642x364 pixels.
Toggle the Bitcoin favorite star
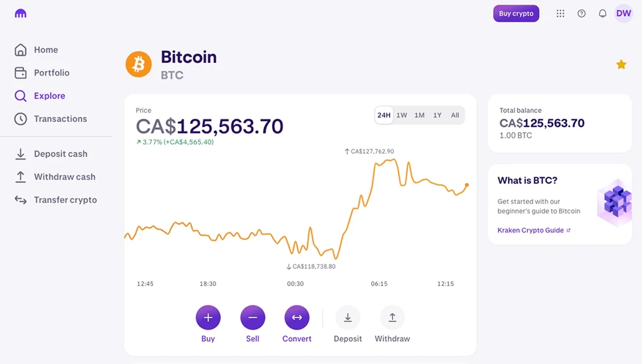621,64
